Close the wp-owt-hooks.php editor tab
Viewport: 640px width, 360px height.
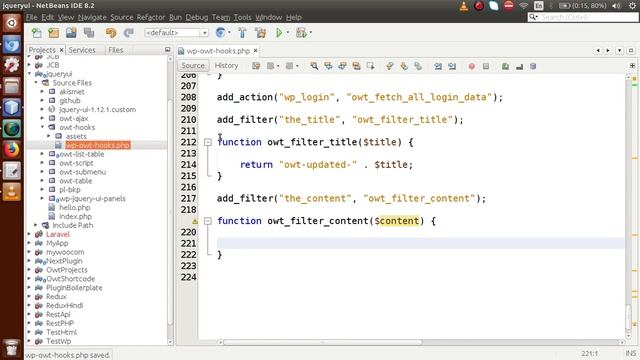(256, 51)
